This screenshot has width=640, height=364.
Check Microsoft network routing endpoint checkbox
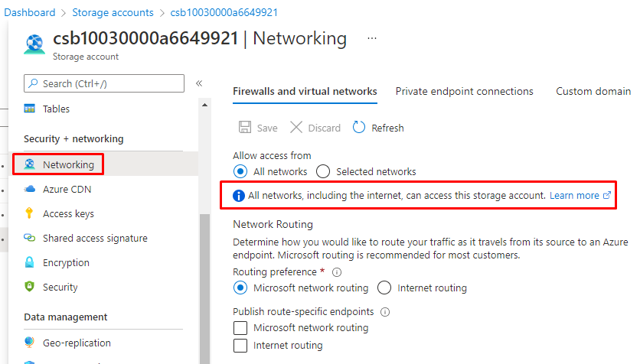point(240,327)
